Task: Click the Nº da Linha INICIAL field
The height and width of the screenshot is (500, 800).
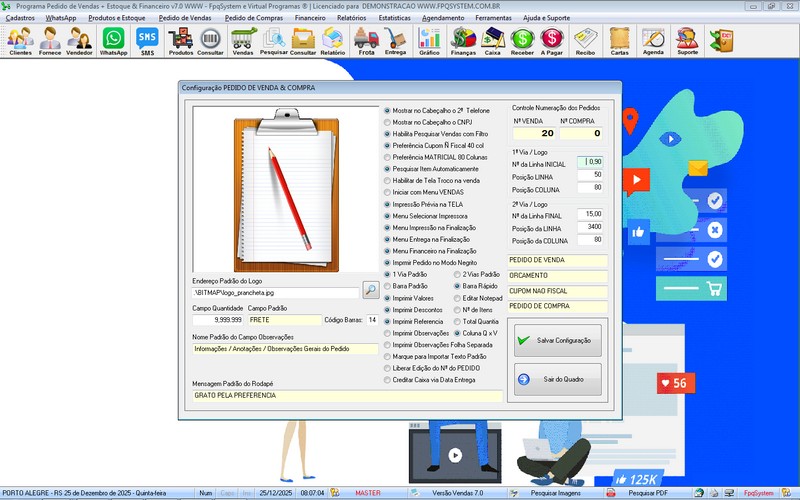Action: pos(590,162)
